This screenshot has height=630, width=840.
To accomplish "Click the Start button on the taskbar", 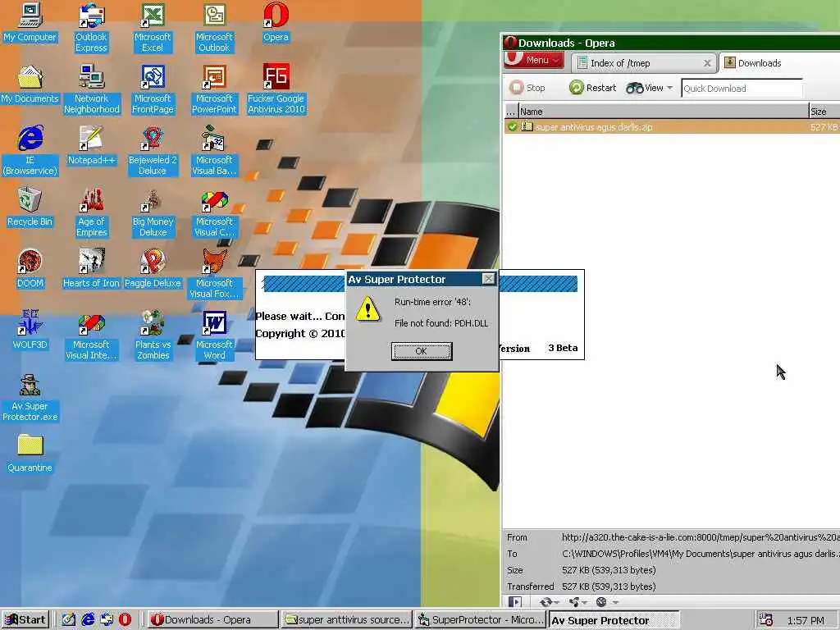I will (25, 620).
